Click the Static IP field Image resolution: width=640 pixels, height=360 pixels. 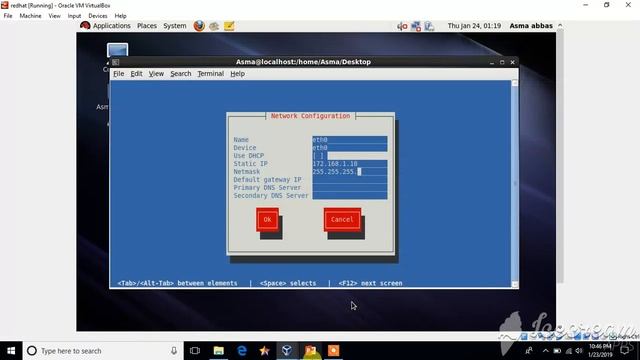pos(350,164)
